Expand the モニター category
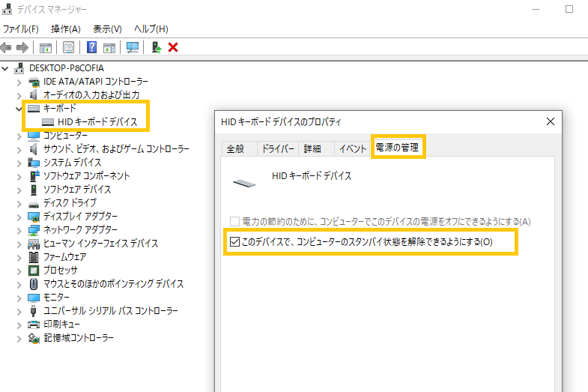This screenshot has height=392, width=588. click(19, 298)
